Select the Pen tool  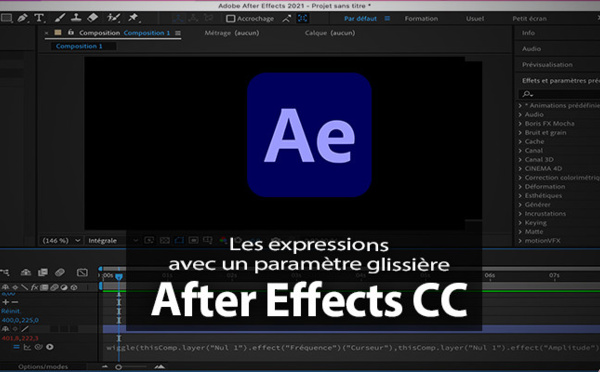pyautogui.click(x=22, y=18)
